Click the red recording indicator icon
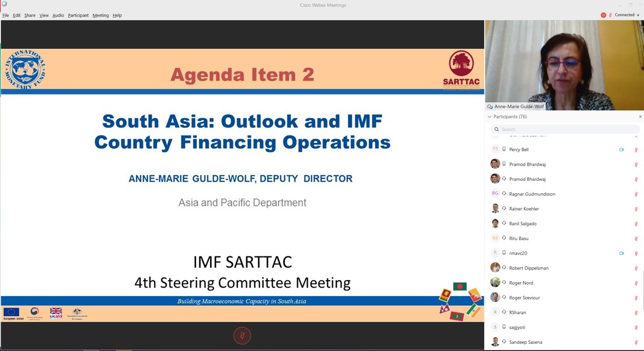Image resolution: width=644 pixels, height=351 pixels. 603,15
